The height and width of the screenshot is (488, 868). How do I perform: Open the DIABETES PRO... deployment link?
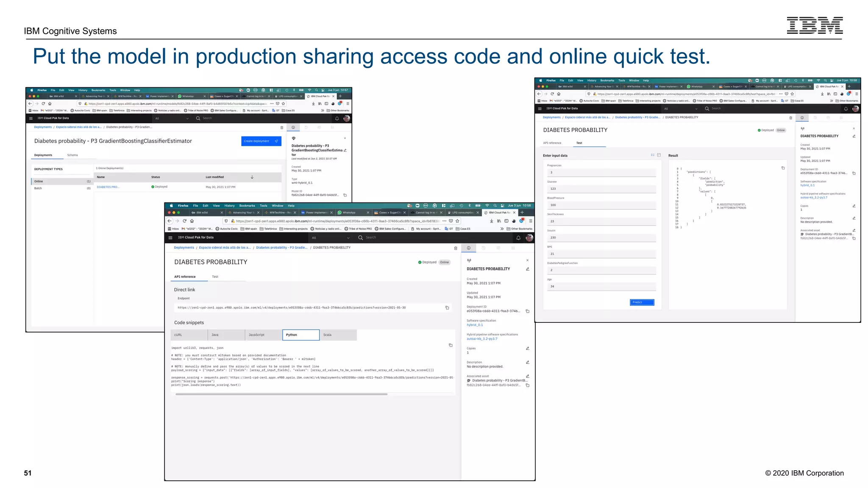pos(108,187)
